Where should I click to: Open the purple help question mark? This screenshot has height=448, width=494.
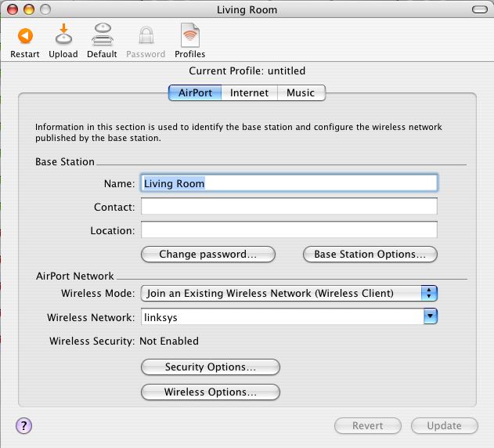24,426
